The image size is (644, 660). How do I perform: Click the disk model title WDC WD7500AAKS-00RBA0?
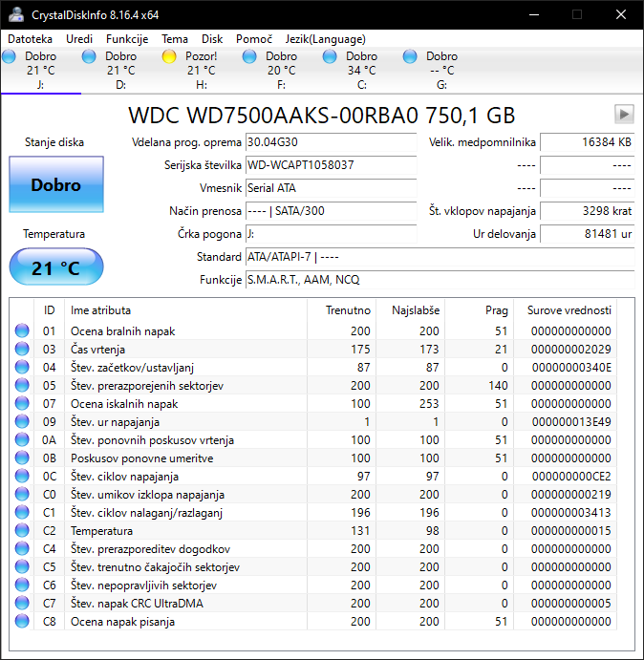pos(322,115)
